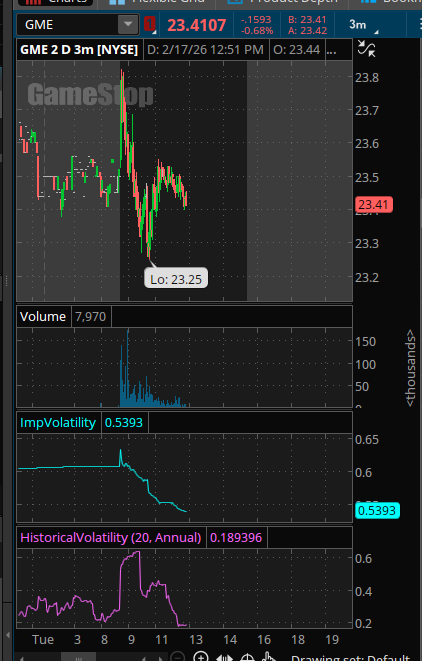
Task: Click the 23.2 price axis label
Action: (x=367, y=277)
